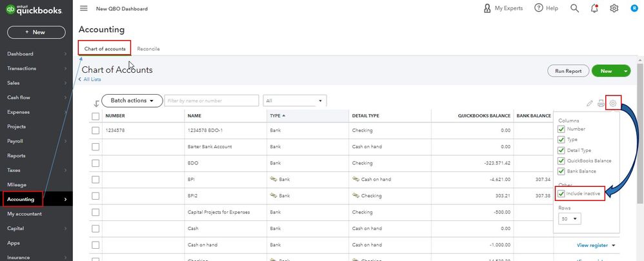The height and width of the screenshot is (261, 644).
Task: Expand the green New button arrow
Action: click(x=626, y=71)
